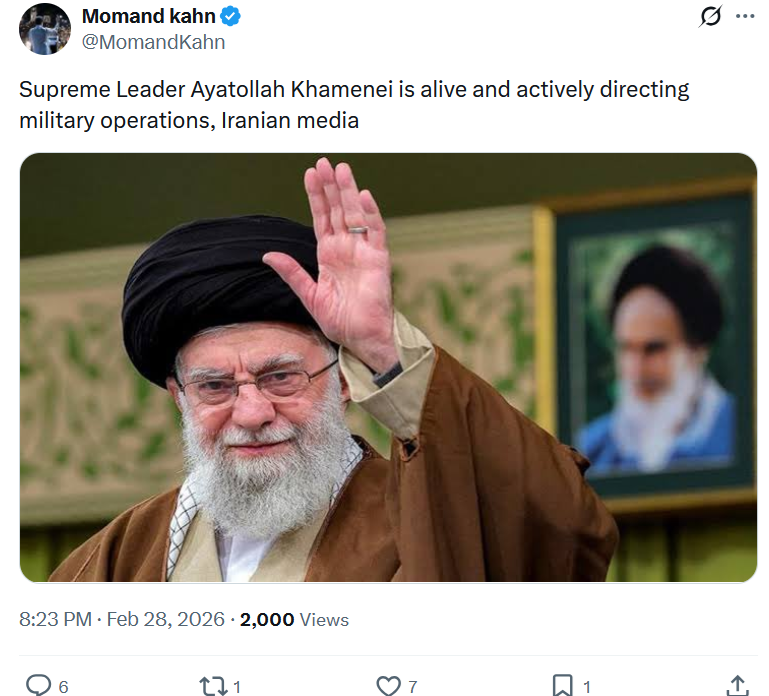Like the post with the heart icon
The image size is (769, 696).
388,686
